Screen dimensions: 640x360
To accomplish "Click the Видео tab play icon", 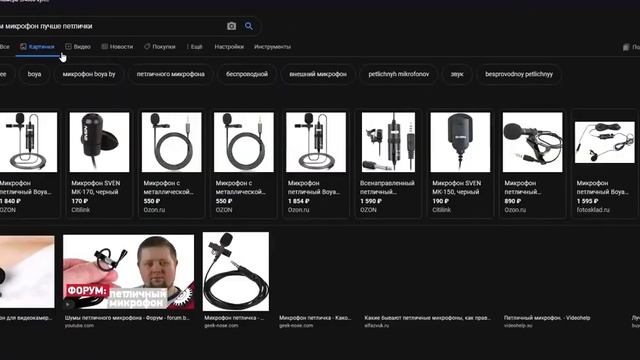I will pos(68,47).
